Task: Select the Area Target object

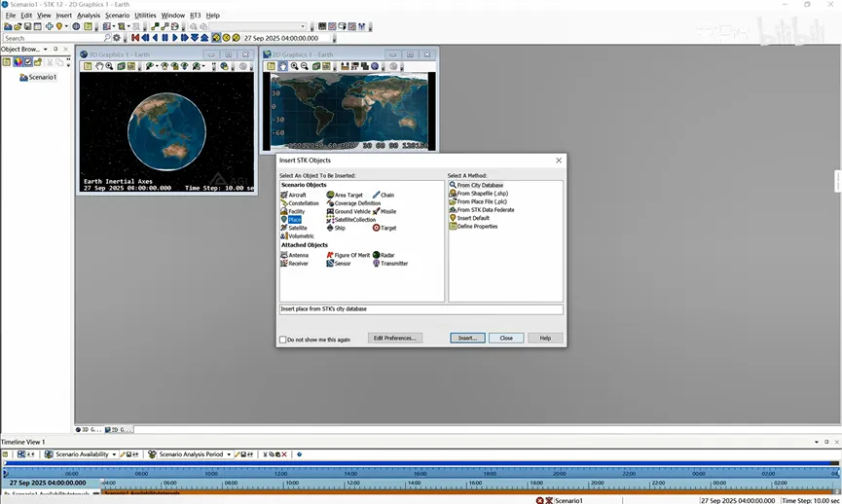Action: coord(345,195)
